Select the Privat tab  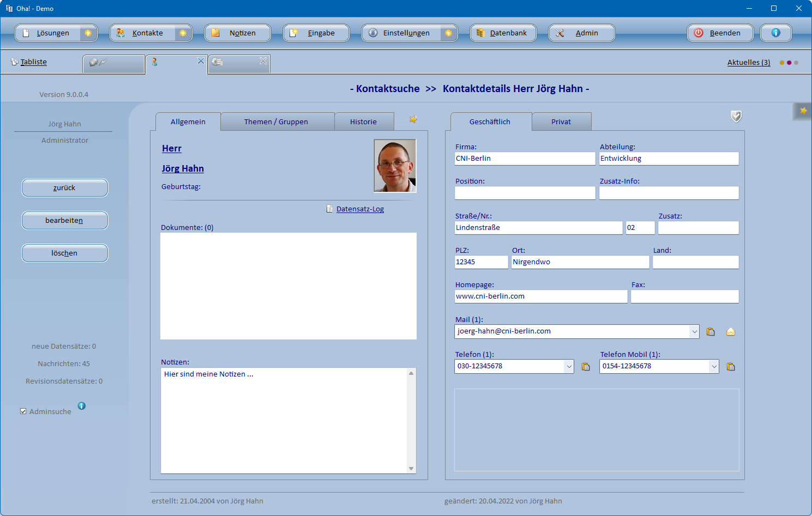[x=561, y=122]
